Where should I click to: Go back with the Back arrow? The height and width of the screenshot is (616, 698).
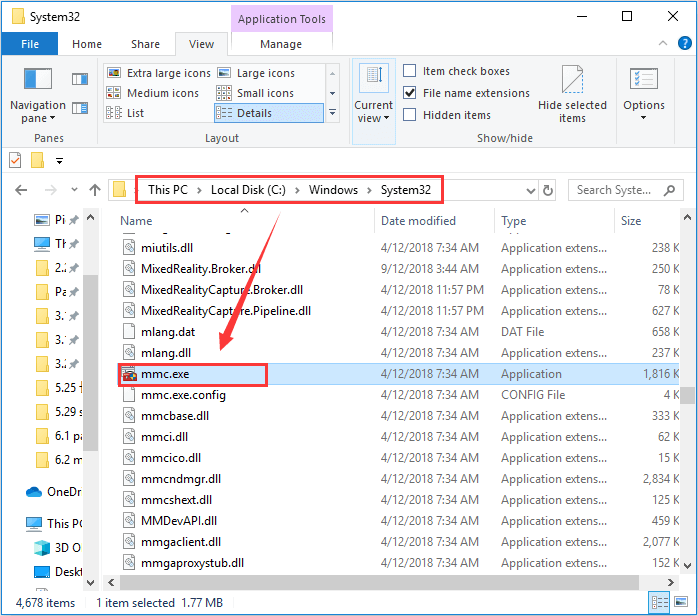[21, 190]
